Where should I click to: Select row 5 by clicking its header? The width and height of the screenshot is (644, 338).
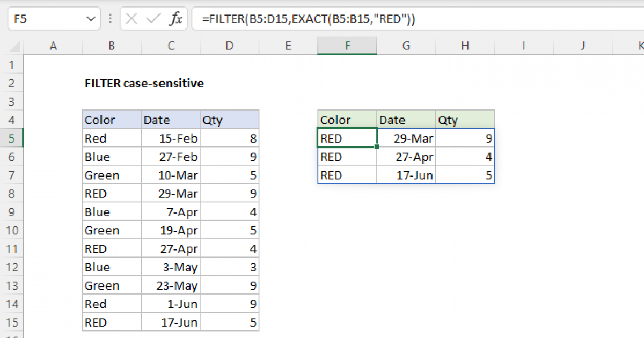coord(12,138)
